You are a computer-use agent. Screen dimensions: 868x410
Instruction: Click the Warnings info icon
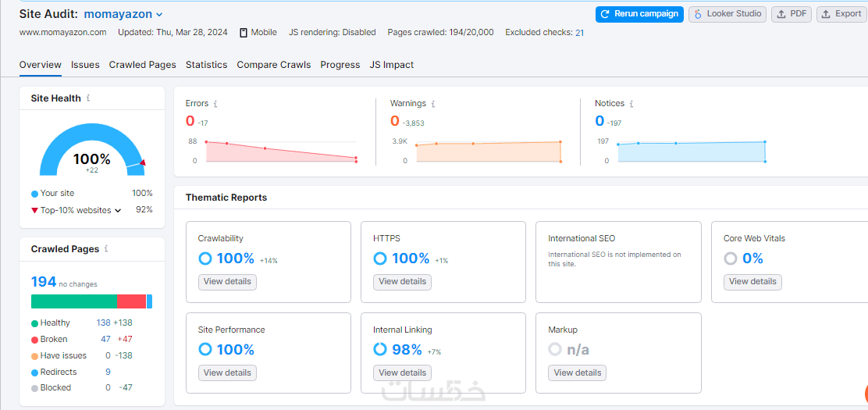pos(433,103)
